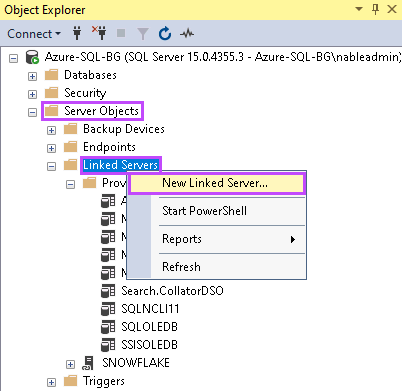Close the Object Explorer panel

point(392,9)
